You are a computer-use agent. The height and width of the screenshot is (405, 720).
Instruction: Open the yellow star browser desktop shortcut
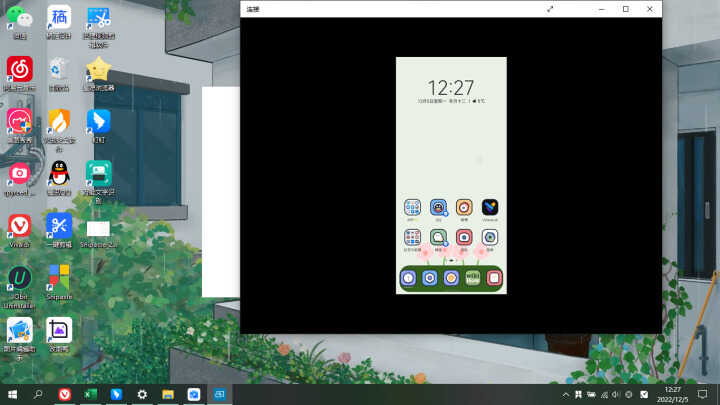[x=99, y=73]
